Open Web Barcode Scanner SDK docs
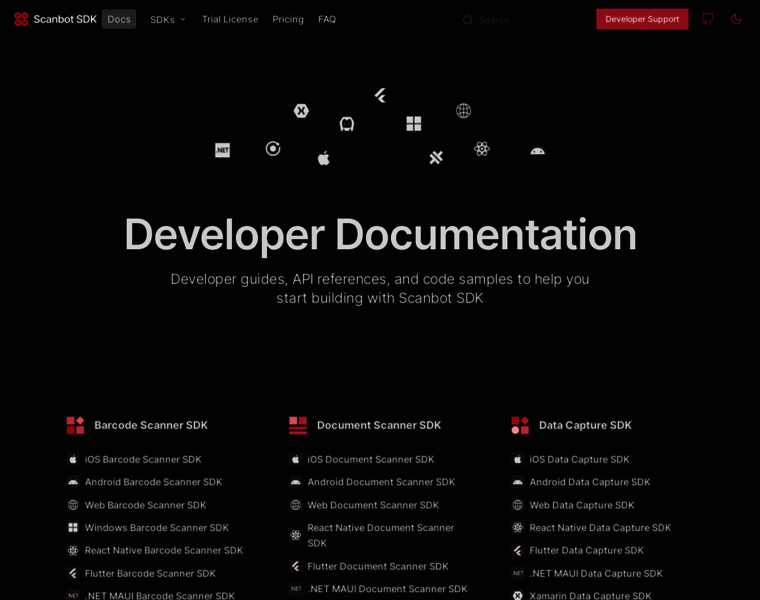Viewport: 760px width, 600px height. 145,505
